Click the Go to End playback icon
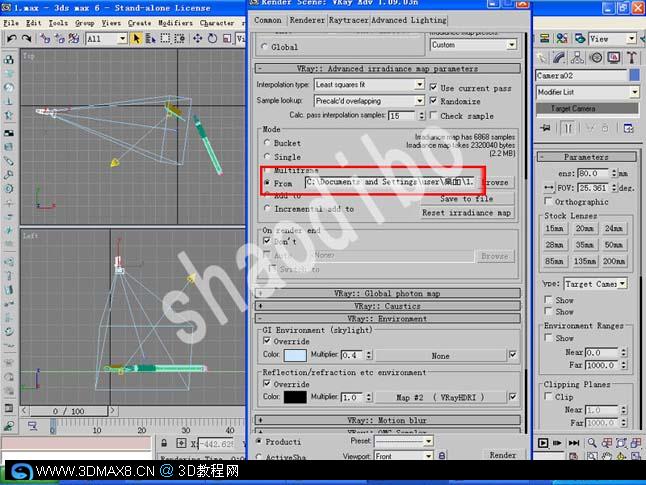 573,443
